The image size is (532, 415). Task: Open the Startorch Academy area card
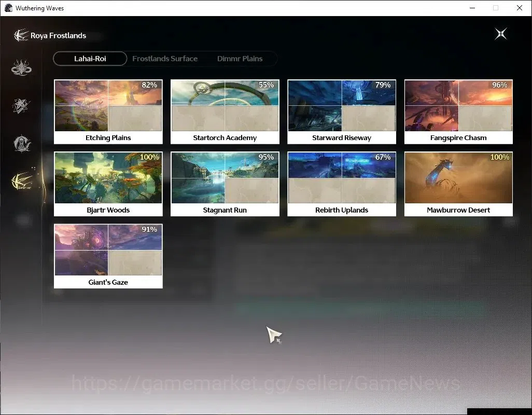point(225,112)
